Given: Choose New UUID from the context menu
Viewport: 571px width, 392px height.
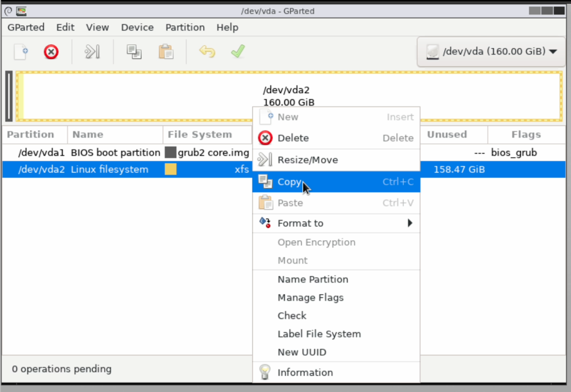Looking at the screenshot, I should 336,352.
